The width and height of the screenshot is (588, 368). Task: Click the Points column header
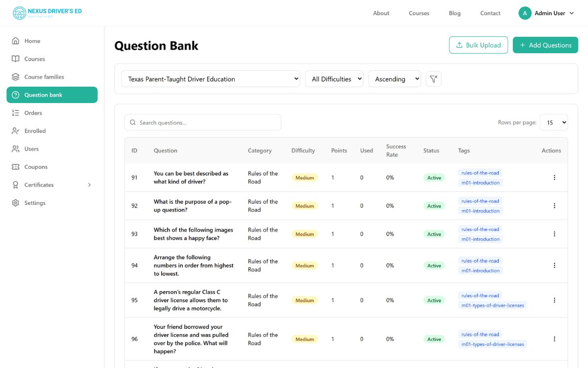pyautogui.click(x=339, y=151)
